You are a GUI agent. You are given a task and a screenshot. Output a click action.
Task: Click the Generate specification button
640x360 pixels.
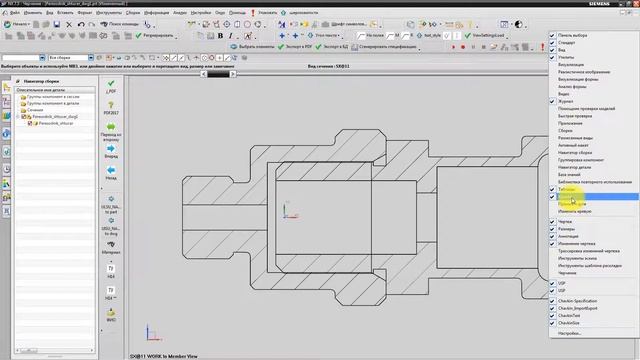click(384, 47)
